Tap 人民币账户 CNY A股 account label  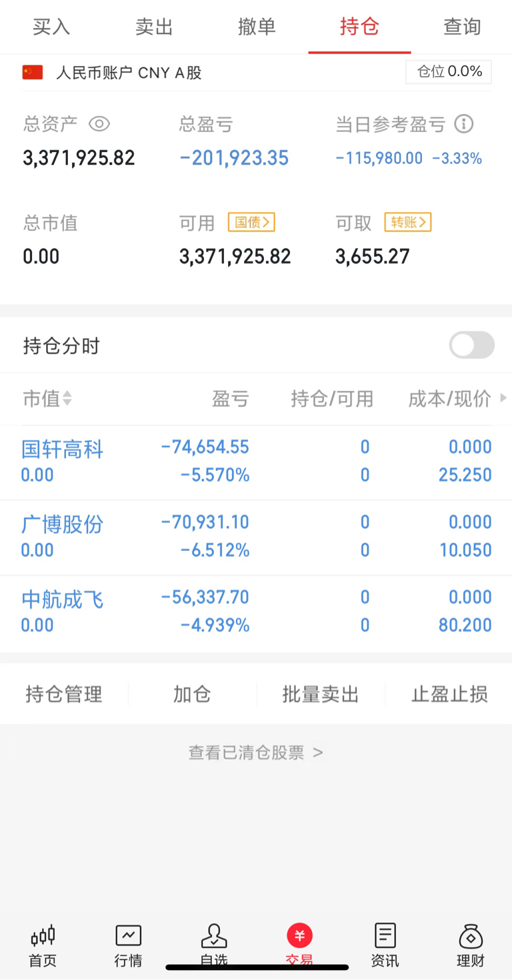click(129, 73)
